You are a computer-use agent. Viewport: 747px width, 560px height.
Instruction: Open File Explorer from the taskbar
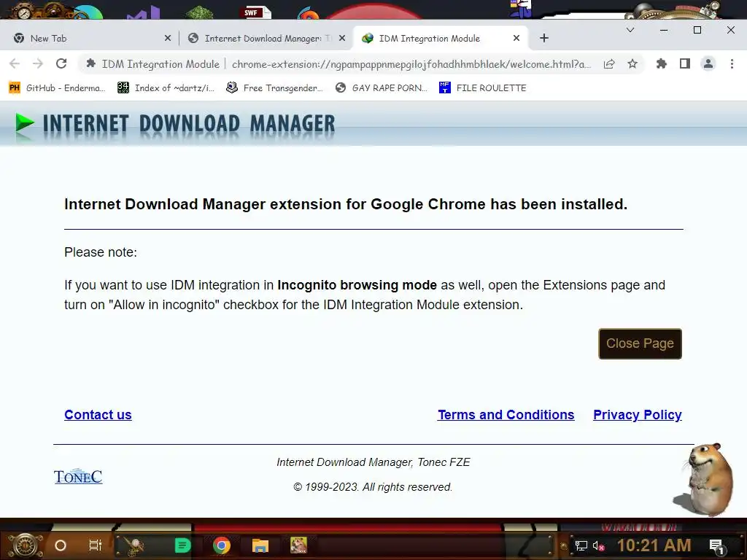pos(260,545)
